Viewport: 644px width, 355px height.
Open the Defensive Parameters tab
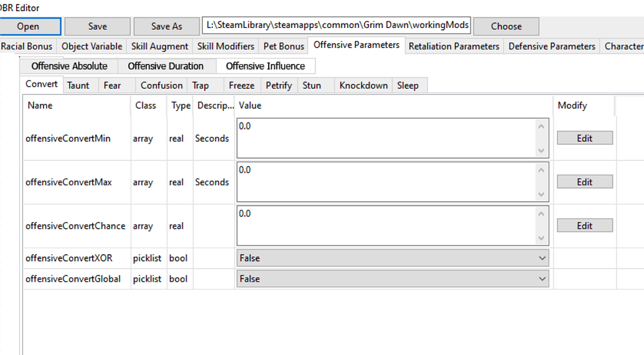(551, 46)
